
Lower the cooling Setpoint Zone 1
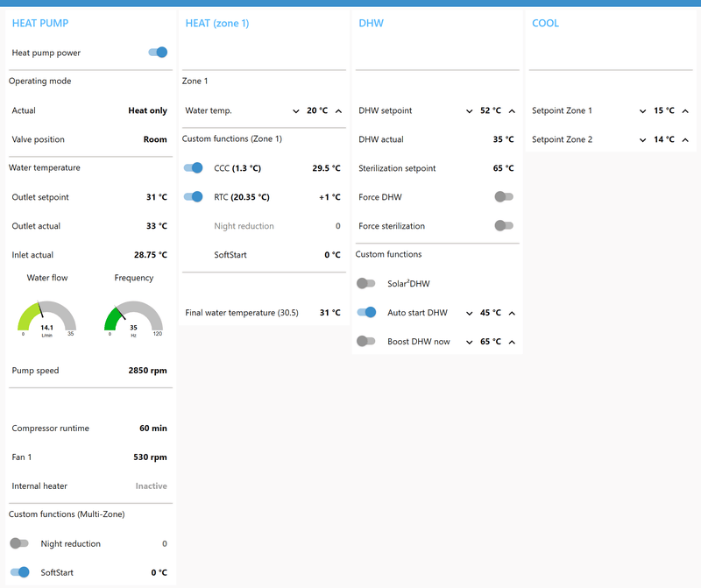pos(642,111)
